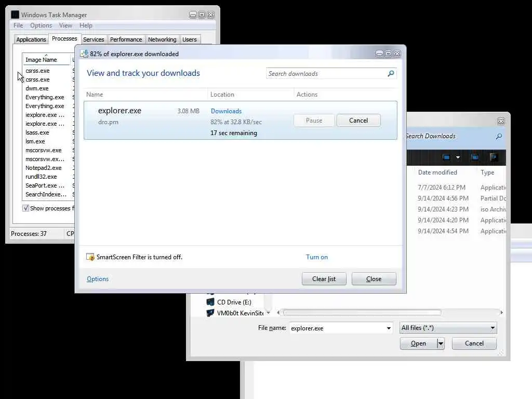Cancel the file open dialog
Screen dimensions: 532x399
coord(474,343)
